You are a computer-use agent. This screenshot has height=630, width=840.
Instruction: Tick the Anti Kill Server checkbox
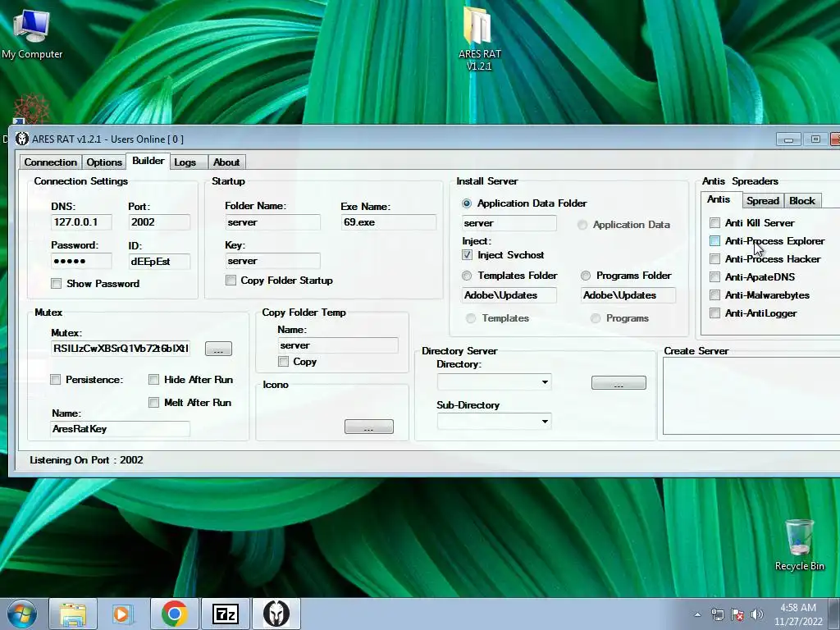[x=714, y=223]
